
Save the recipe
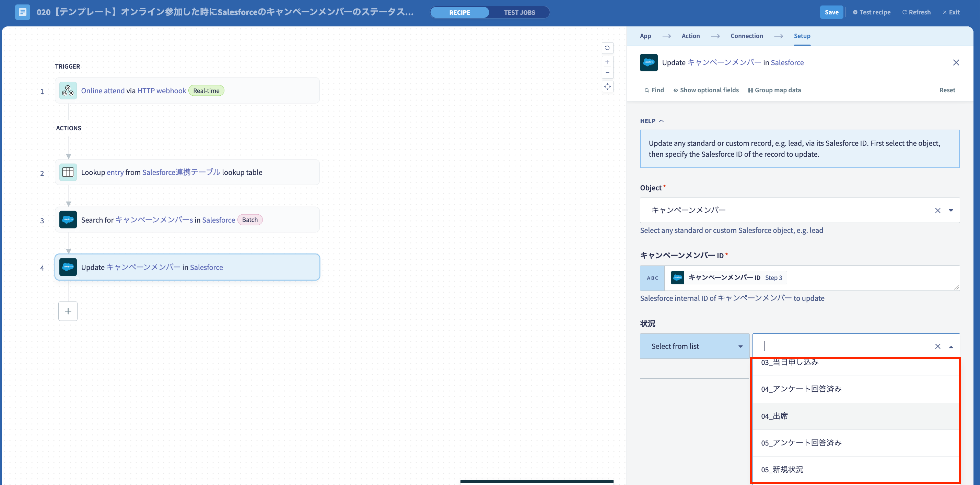click(831, 12)
